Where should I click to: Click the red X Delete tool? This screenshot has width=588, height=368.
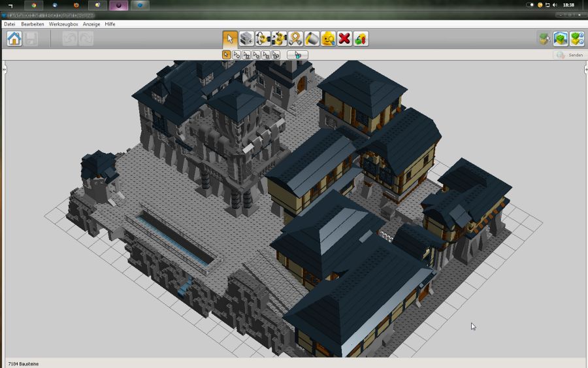344,39
